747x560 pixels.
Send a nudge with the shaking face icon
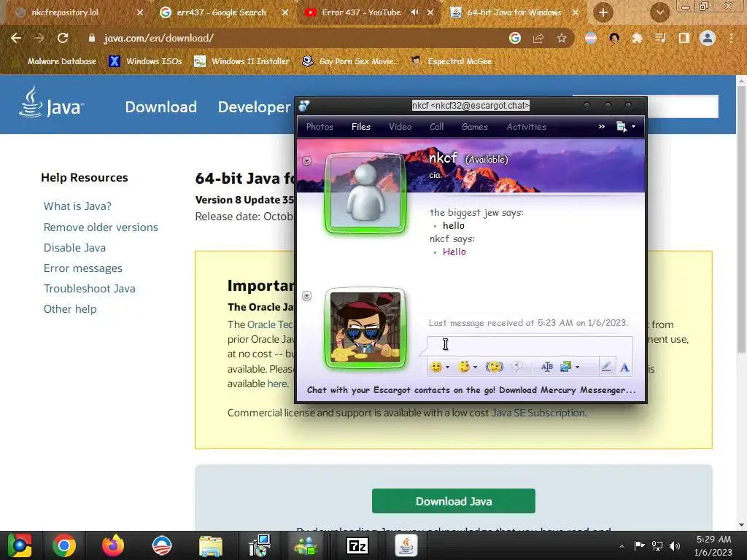click(x=495, y=366)
